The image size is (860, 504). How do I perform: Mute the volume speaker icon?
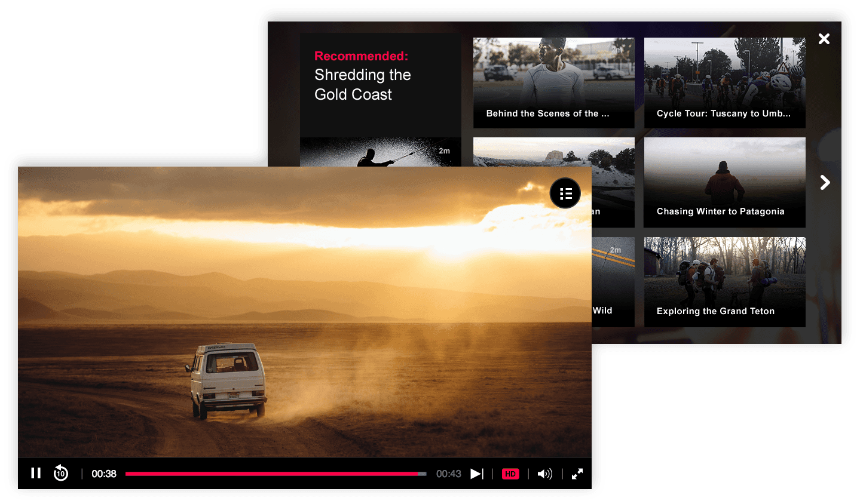[x=544, y=474]
